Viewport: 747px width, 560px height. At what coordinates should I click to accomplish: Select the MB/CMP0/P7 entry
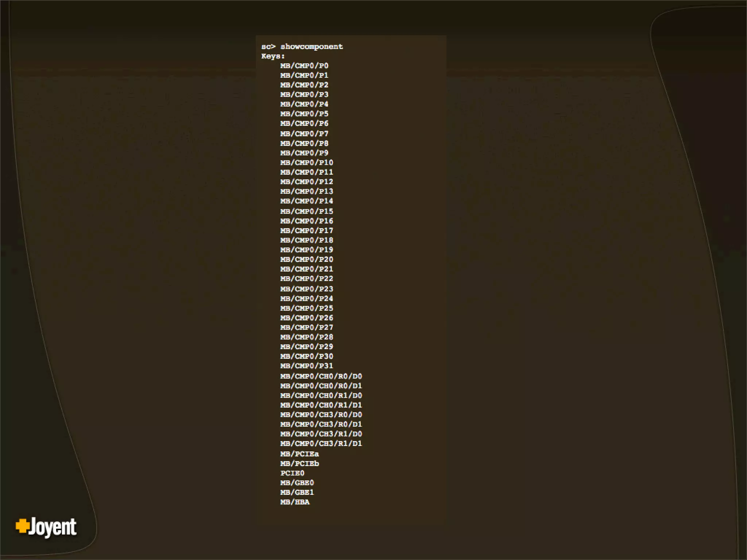click(x=304, y=133)
